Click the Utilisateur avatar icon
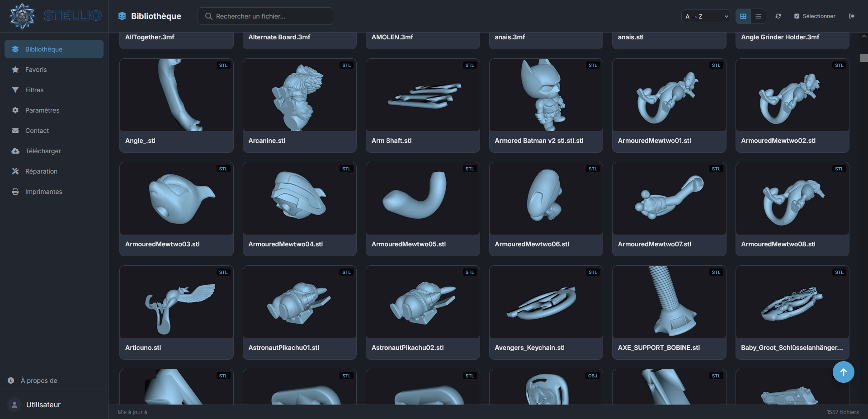This screenshot has height=419, width=868. (x=14, y=405)
